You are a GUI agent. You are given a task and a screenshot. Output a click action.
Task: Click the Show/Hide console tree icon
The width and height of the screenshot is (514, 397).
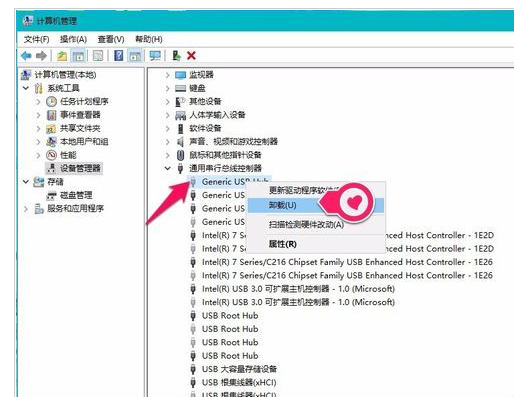coord(79,56)
